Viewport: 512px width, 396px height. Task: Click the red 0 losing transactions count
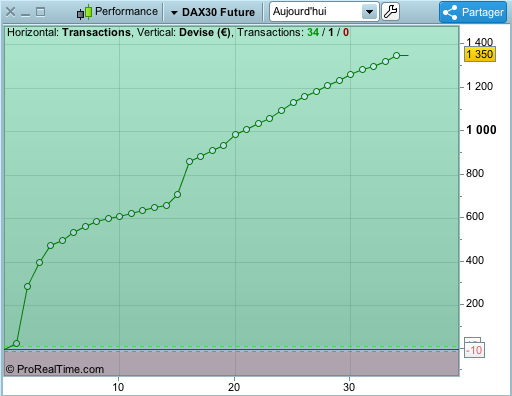pyautogui.click(x=346, y=32)
